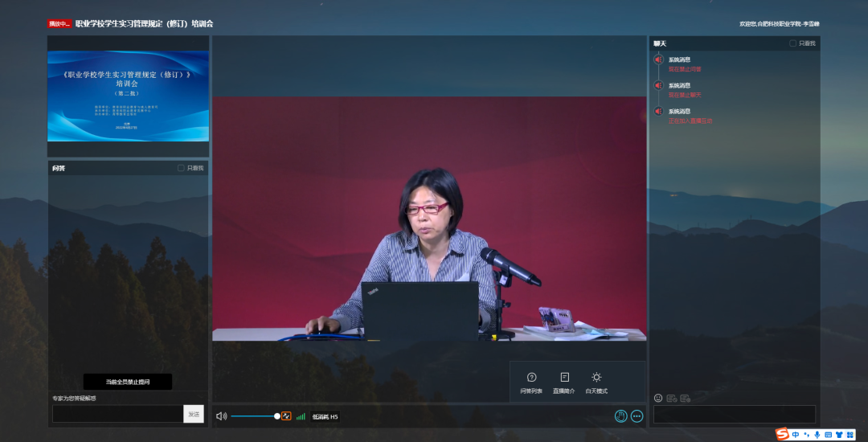Click the raise hand icon
Viewport: 868px width, 442px height.
(620, 415)
